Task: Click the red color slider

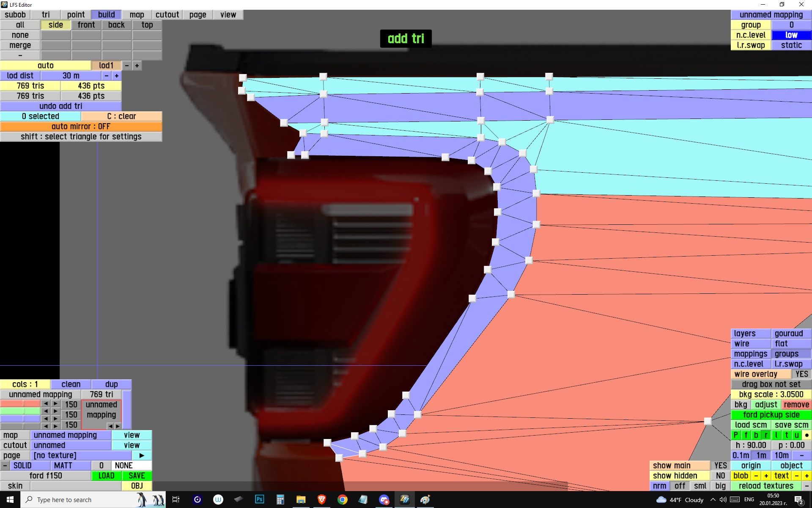Action: [20, 404]
